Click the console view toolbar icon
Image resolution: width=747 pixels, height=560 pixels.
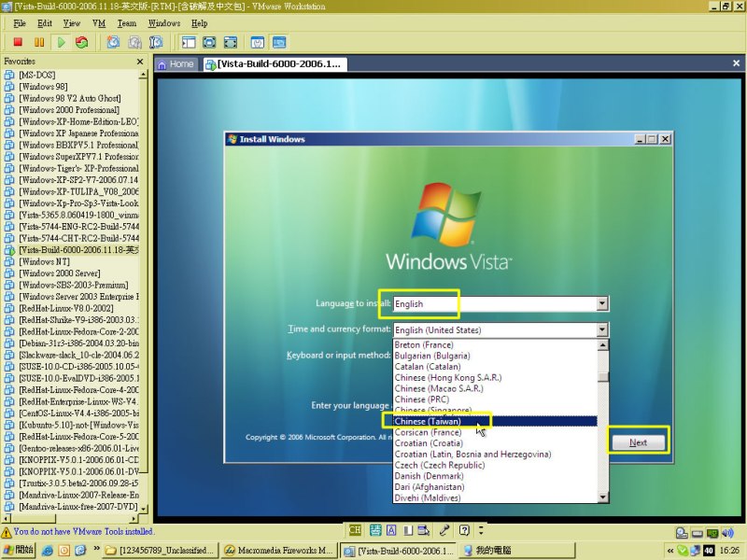pos(279,42)
